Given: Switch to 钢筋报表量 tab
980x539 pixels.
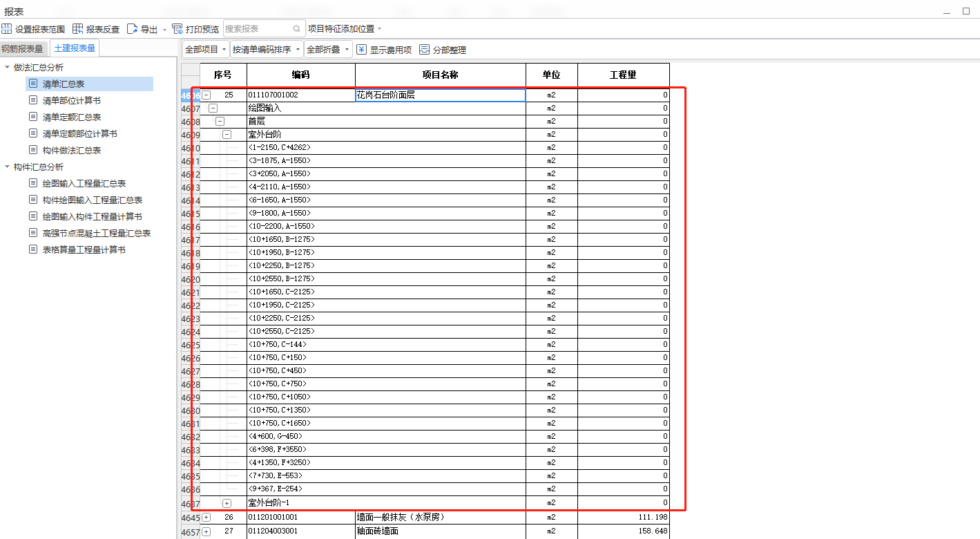Looking at the screenshot, I should click(x=22, y=48).
